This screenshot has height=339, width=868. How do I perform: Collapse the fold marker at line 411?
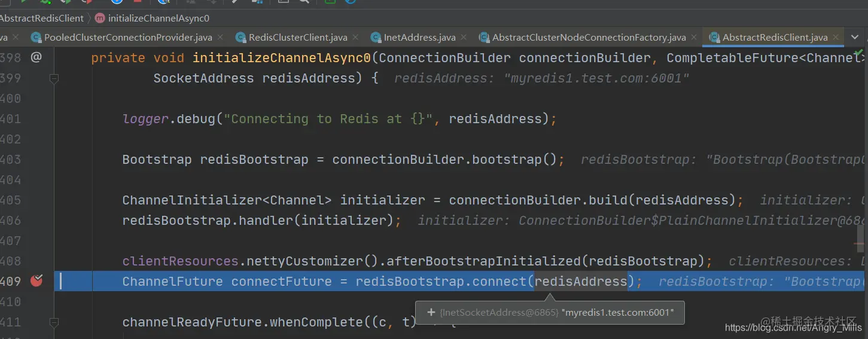tap(54, 322)
